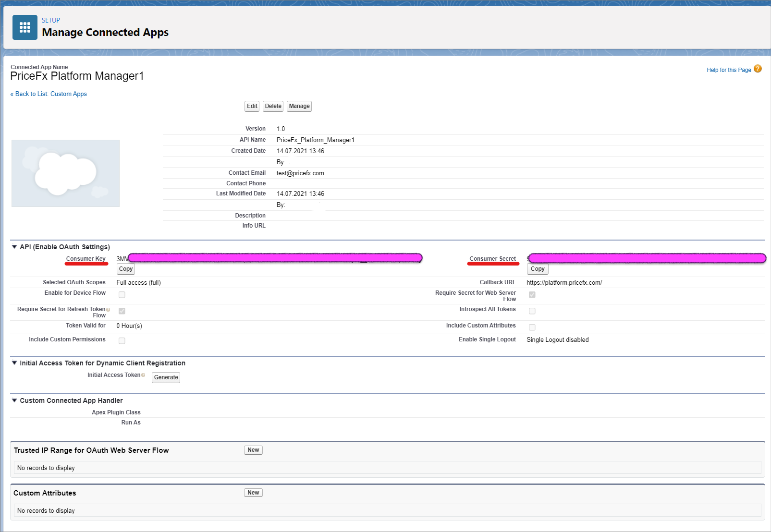Select the Version value 1.0
The image size is (771, 532).
[281, 129]
